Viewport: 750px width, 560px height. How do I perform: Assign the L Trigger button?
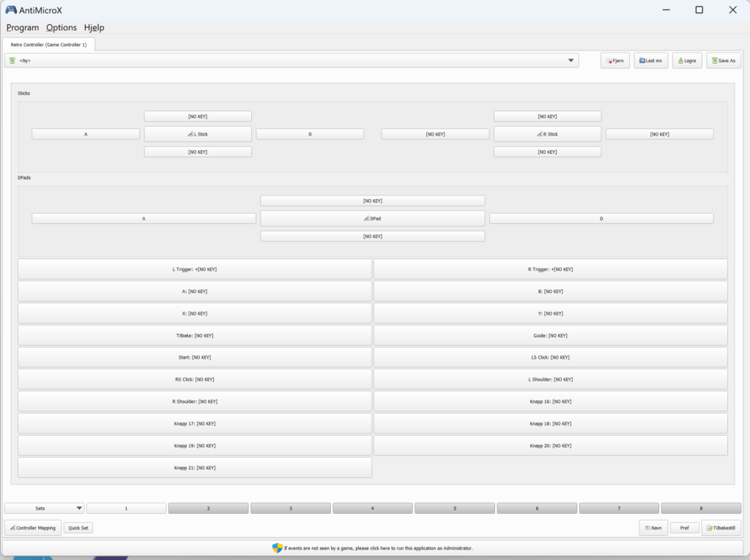pyautogui.click(x=195, y=269)
